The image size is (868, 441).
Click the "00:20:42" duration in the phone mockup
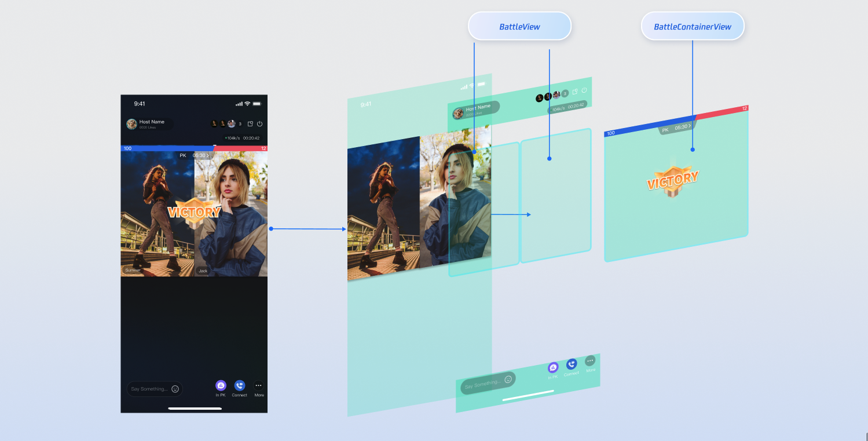tap(251, 139)
